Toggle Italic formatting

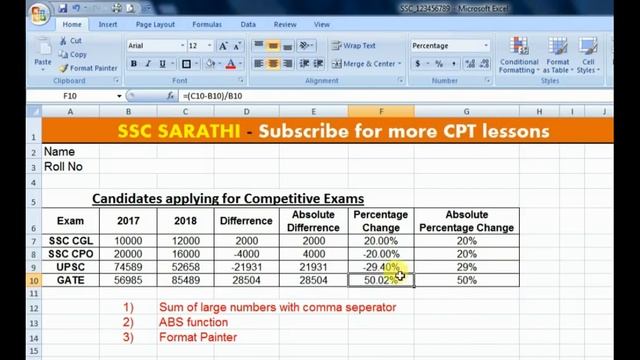point(148,64)
